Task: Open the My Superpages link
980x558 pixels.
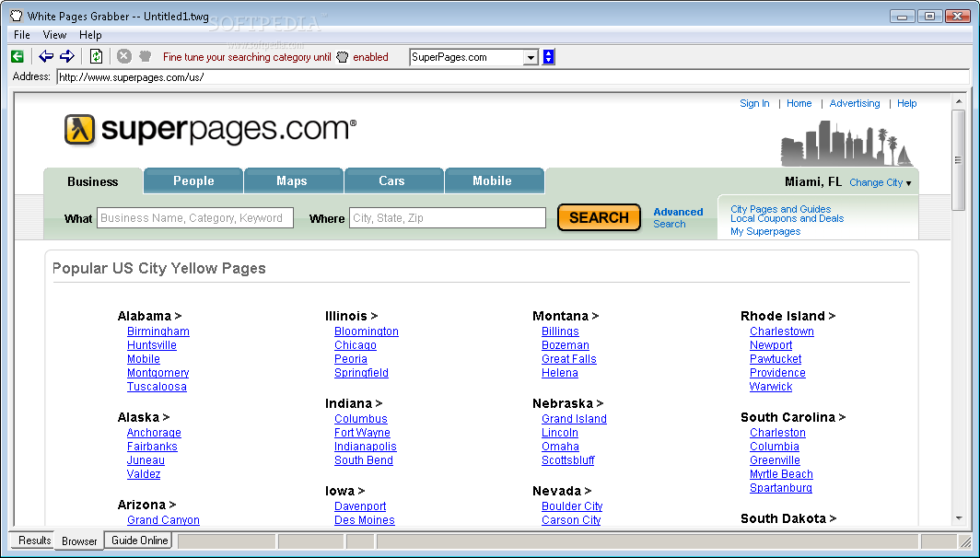Action: (765, 231)
